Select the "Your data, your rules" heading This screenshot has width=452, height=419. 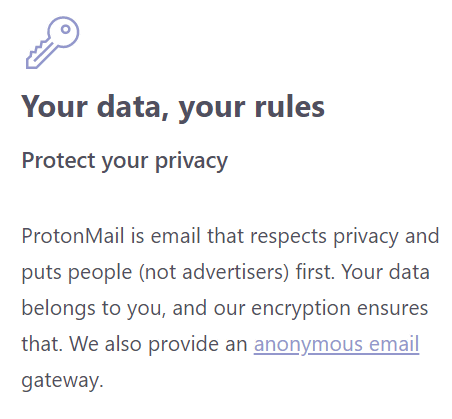click(x=173, y=108)
